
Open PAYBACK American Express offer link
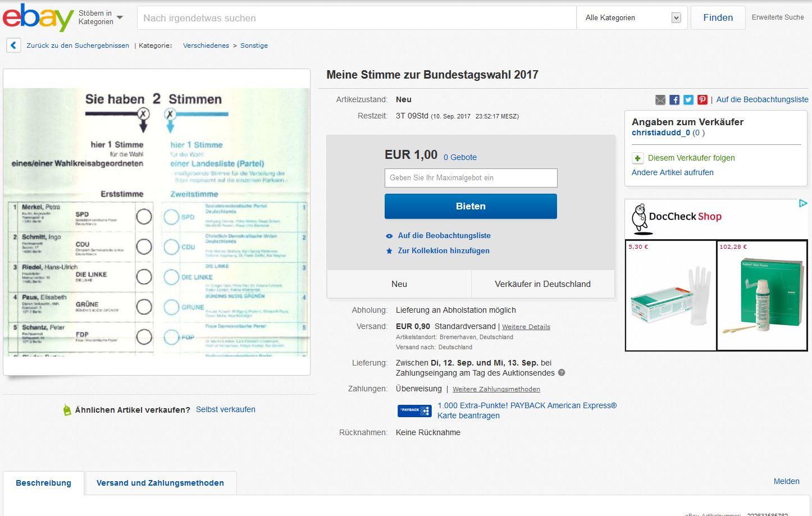[527, 410]
